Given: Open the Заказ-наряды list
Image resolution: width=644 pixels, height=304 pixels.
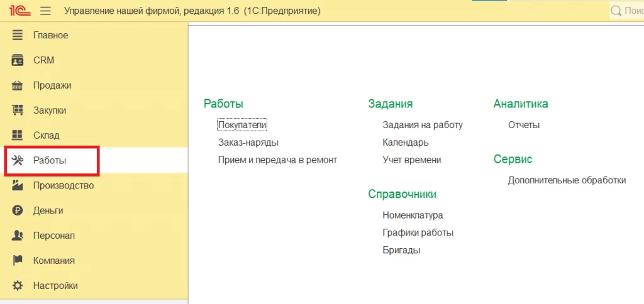Looking at the screenshot, I should (248, 143).
